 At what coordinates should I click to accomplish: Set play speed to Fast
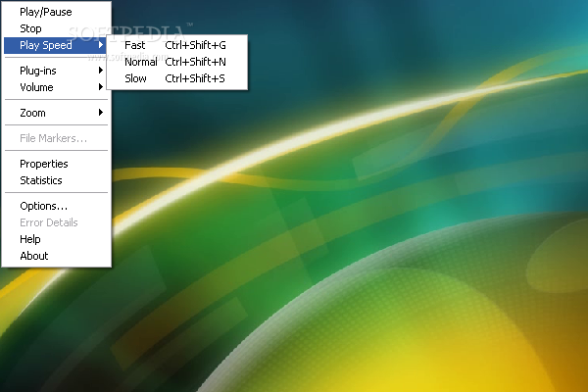click(x=177, y=45)
